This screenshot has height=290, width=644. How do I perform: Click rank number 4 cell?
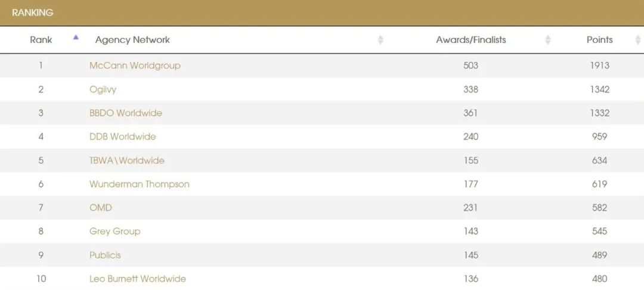coord(41,137)
